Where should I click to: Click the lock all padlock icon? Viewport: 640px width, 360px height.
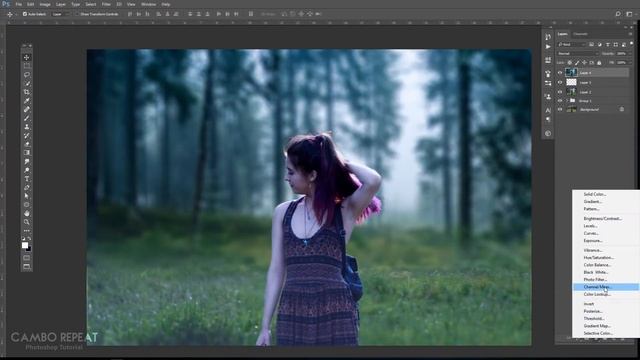coord(599,63)
